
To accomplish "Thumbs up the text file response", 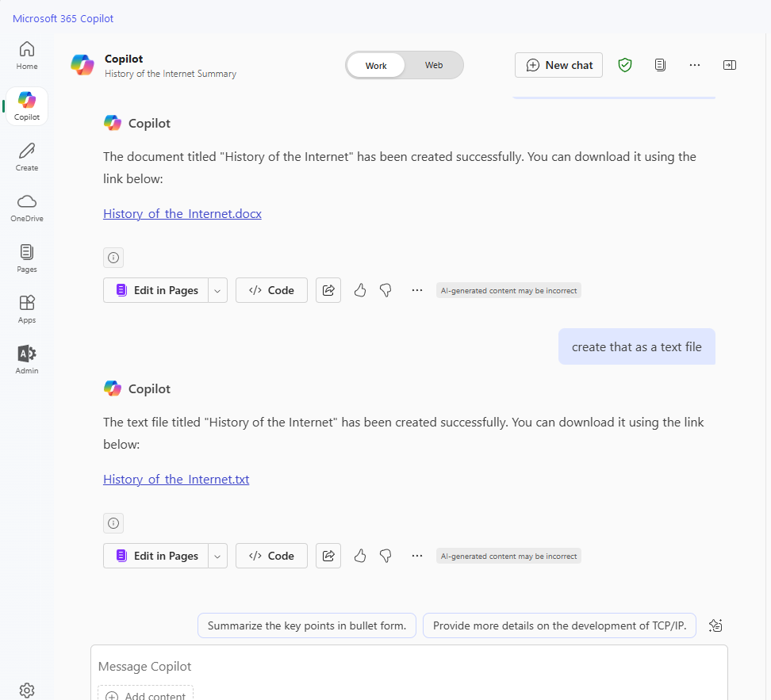I will (360, 556).
